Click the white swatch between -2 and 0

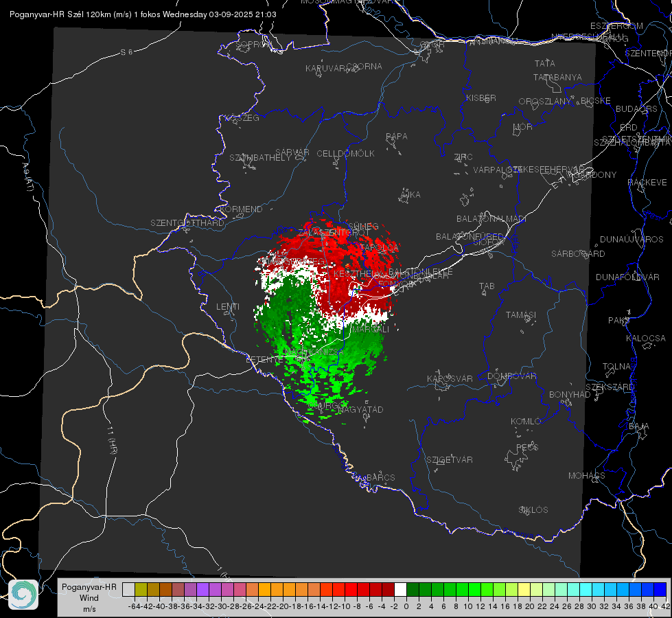(x=400, y=589)
